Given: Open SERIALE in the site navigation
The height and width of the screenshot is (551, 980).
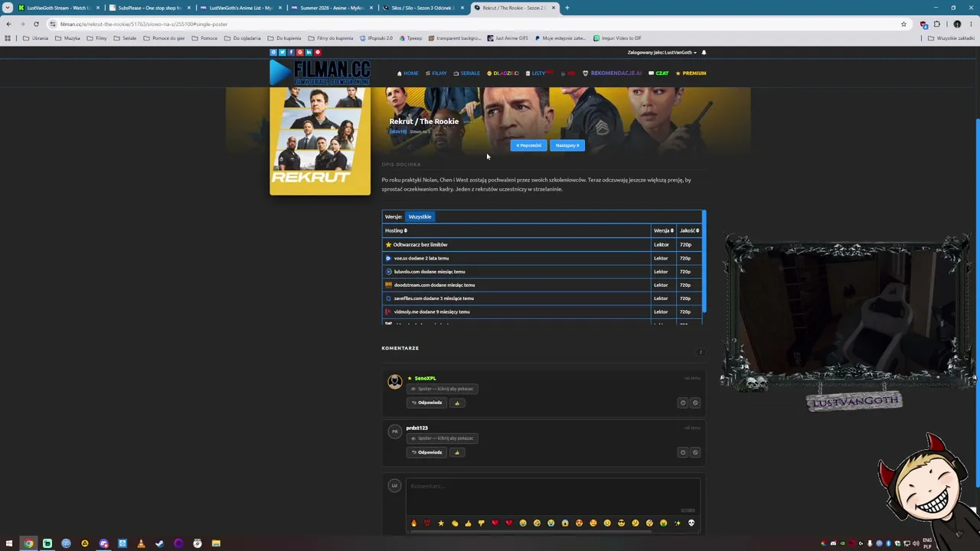Looking at the screenshot, I should (467, 73).
